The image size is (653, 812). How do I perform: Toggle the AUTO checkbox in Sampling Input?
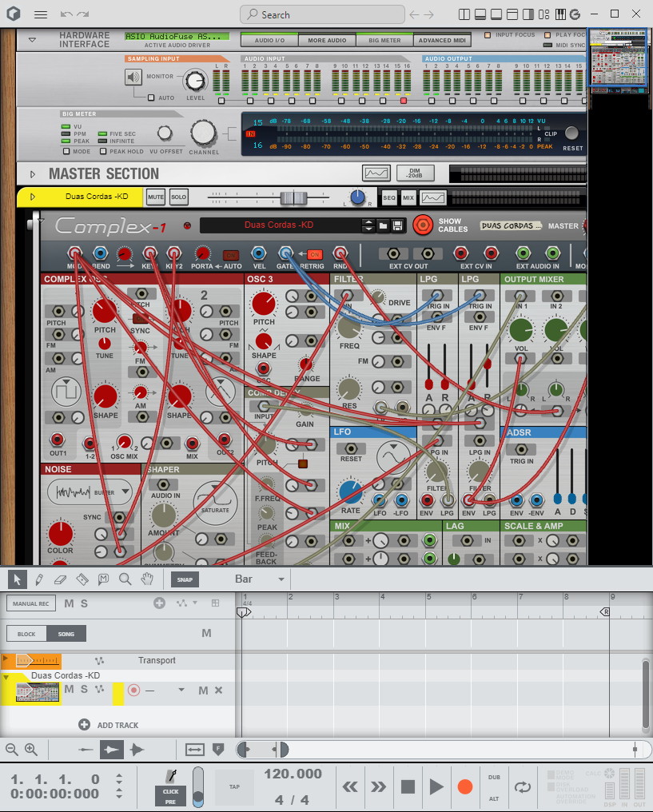(x=151, y=98)
